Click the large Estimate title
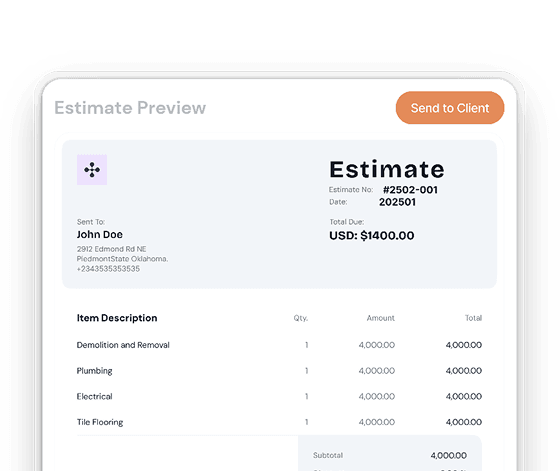 (x=387, y=169)
